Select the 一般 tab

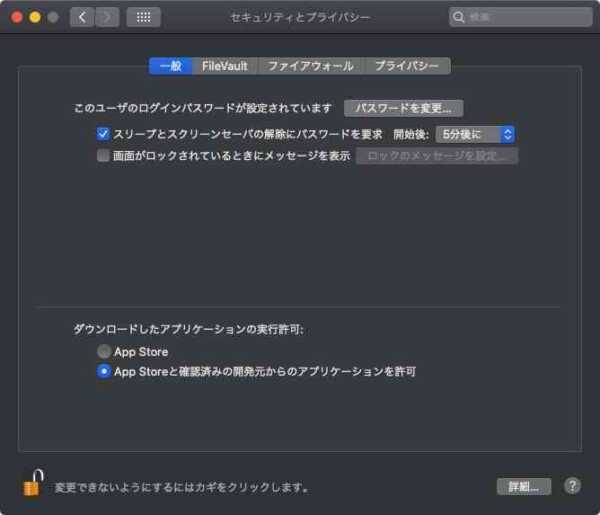170,66
